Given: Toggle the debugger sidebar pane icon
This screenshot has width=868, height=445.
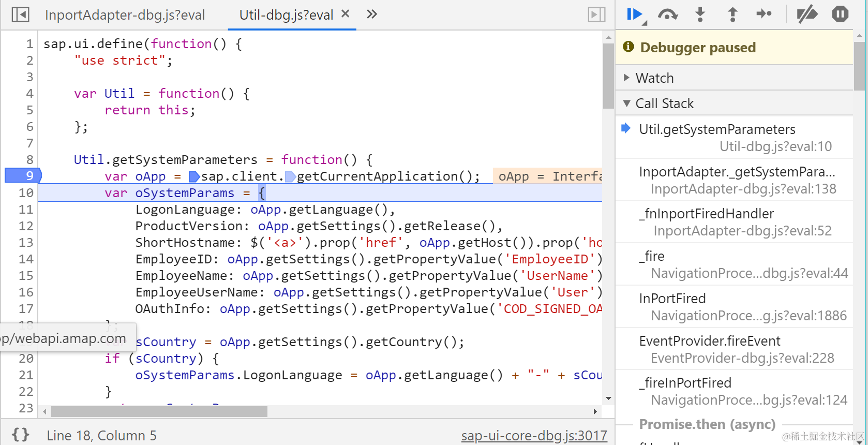Looking at the screenshot, I should pyautogui.click(x=596, y=14).
